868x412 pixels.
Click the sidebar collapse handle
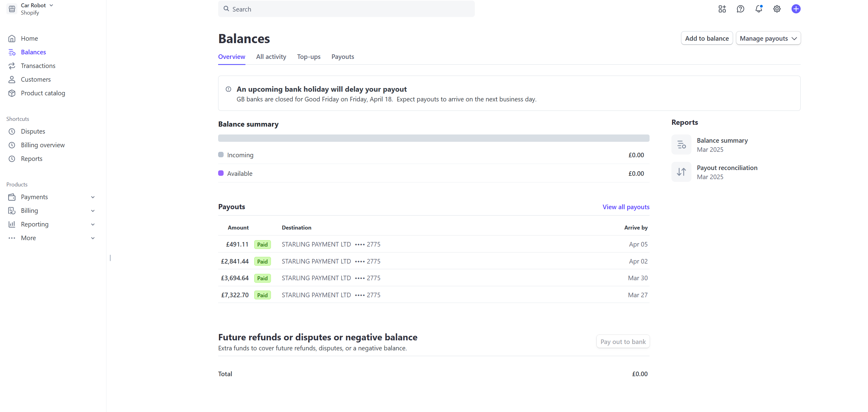(x=110, y=258)
